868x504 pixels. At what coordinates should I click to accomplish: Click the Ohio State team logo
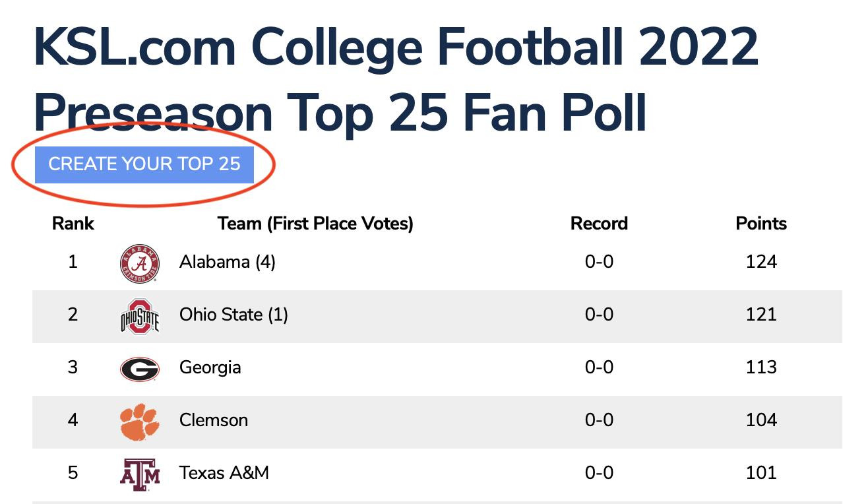click(x=140, y=316)
